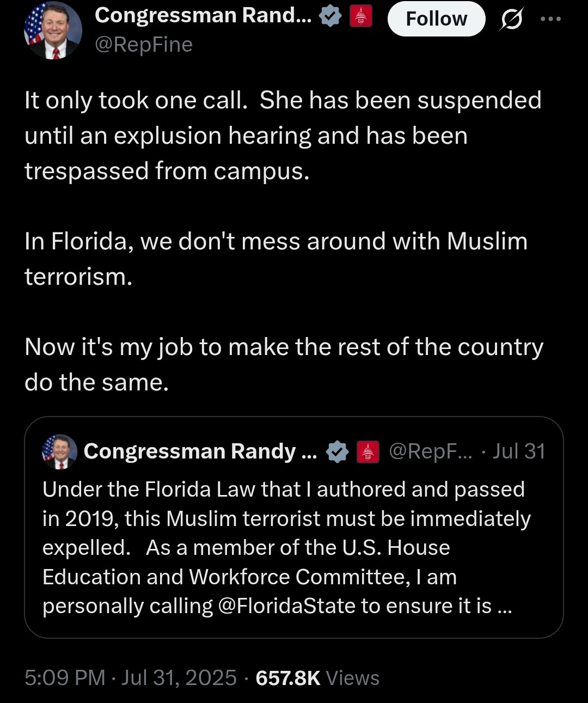This screenshot has width=588, height=703.
Task: Open the quoted tweet's small avatar
Action: [x=60, y=451]
